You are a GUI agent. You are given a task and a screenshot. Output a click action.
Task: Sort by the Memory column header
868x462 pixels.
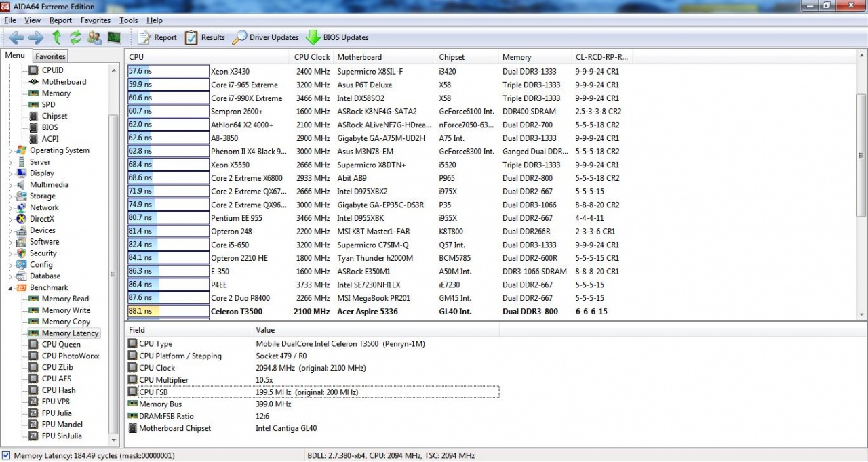pyautogui.click(x=534, y=57)
